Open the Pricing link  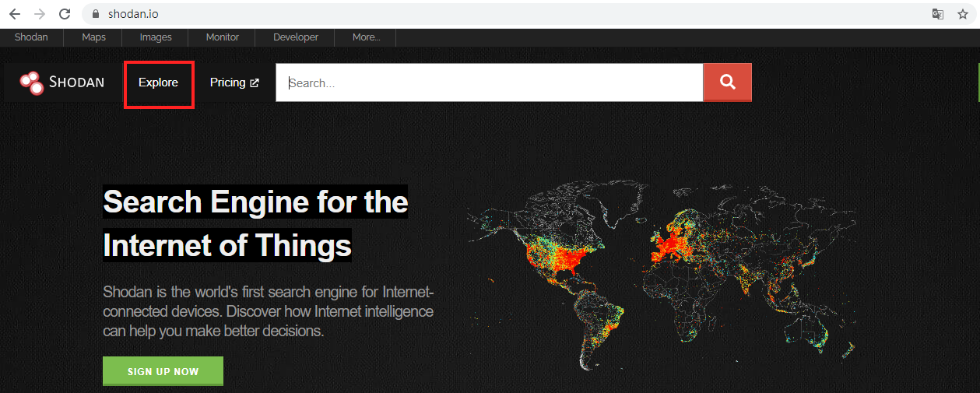tap(234, 82)
